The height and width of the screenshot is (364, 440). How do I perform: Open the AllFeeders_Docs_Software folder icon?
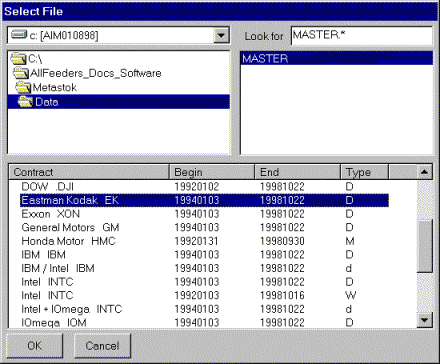[x=21, y=73]
